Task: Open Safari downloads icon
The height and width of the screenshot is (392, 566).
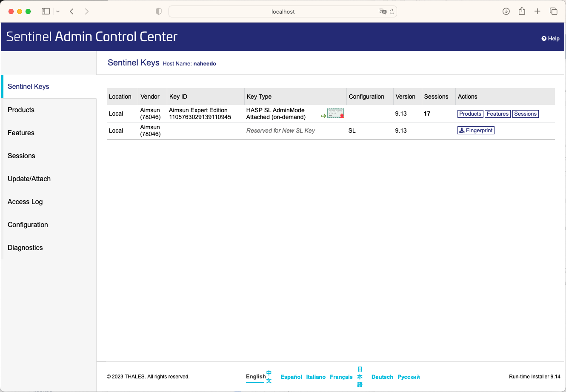Action: coord(506,11)
